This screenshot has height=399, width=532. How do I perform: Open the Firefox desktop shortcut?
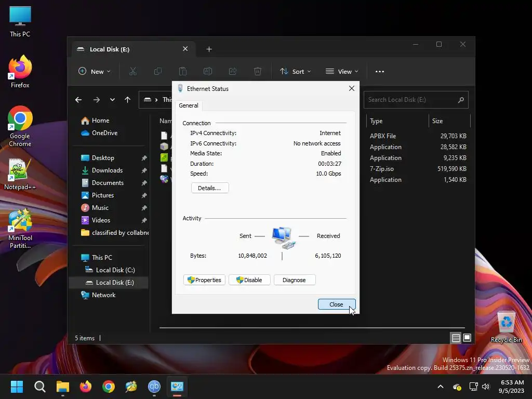20,72
